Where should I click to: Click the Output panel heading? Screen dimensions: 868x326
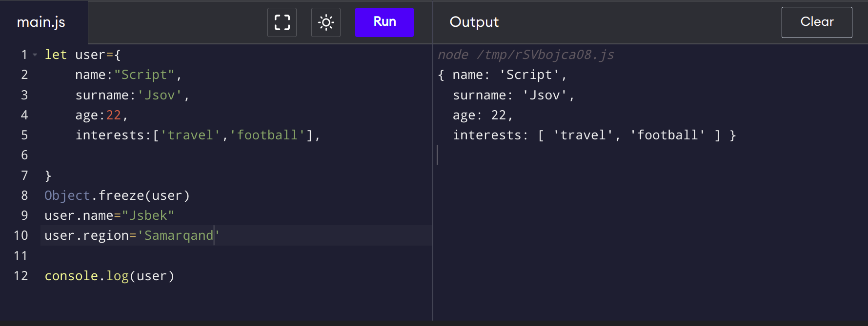[x=474, y=22]
